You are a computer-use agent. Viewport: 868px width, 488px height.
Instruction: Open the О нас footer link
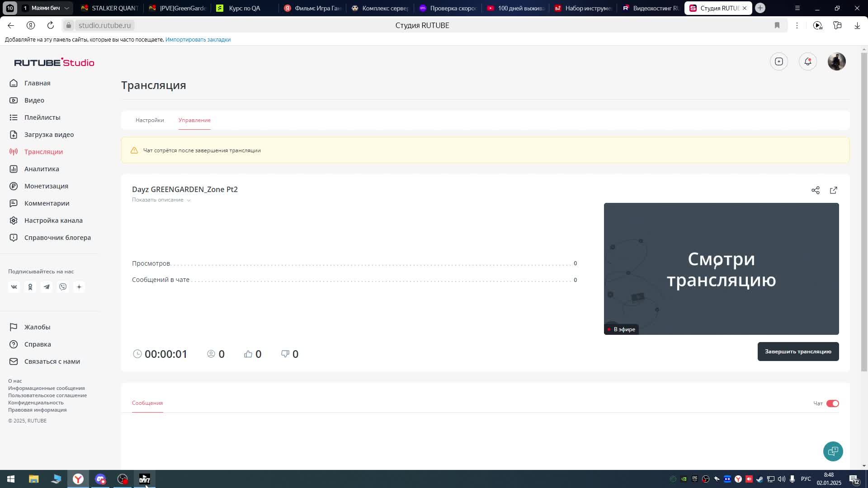tap(15, 381)
